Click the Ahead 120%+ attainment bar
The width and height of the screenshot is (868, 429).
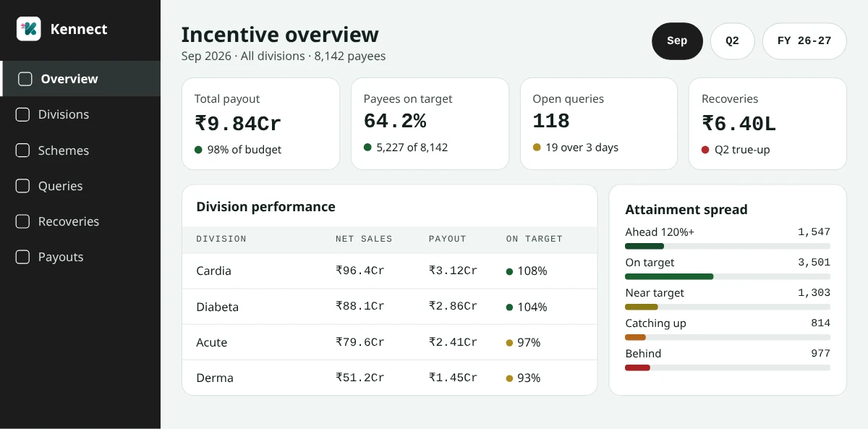(x=728, y=247)
